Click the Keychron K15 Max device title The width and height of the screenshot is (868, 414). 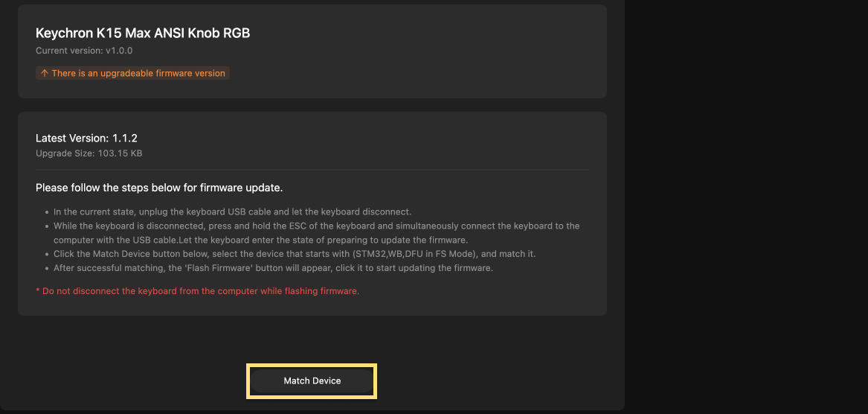(x=143, y=34)
